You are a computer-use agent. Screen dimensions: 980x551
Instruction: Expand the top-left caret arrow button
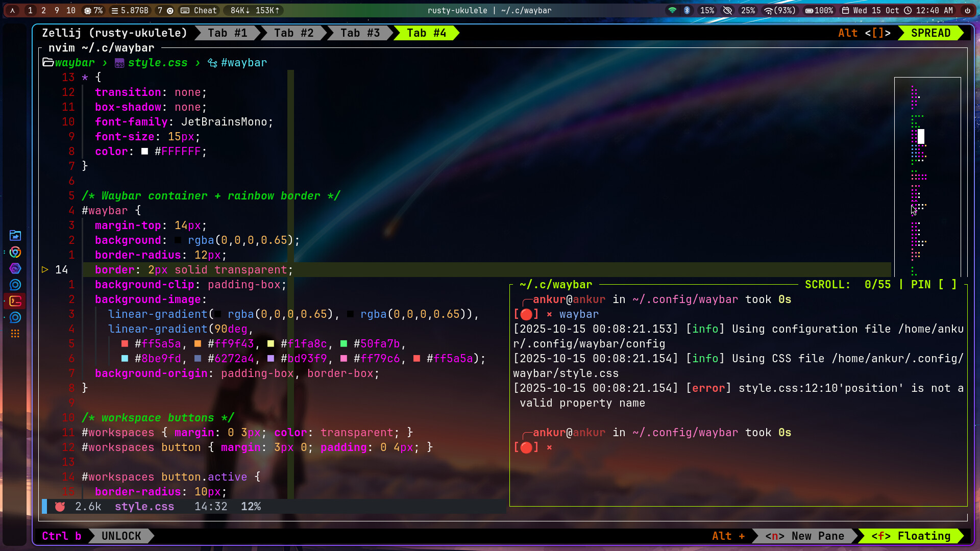point(13,10)
